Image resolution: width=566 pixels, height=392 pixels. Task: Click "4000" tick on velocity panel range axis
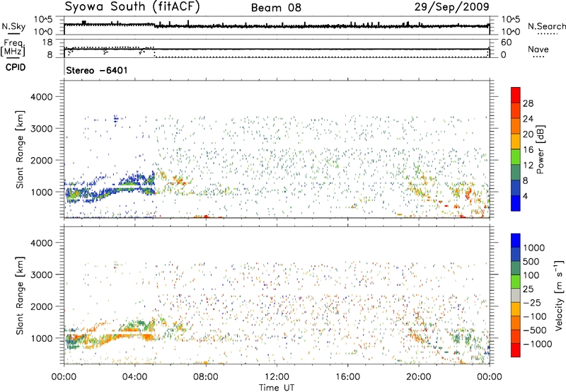coord(41,243)
